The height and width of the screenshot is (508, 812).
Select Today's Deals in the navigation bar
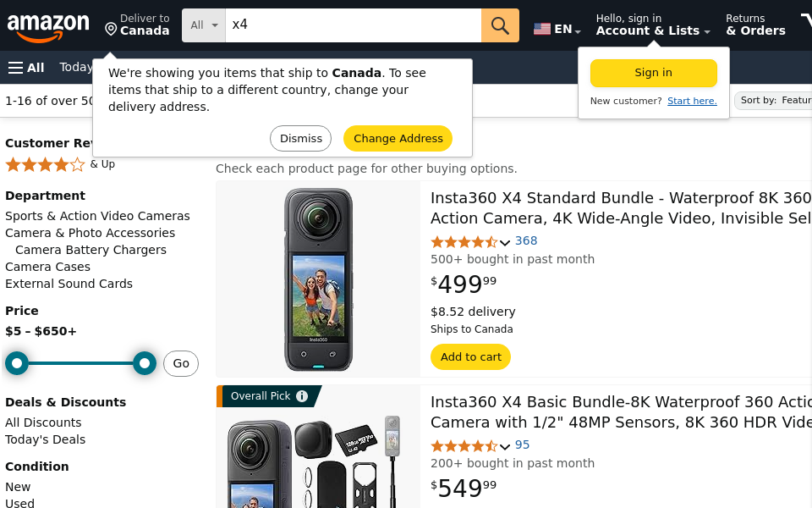point(75,67)
